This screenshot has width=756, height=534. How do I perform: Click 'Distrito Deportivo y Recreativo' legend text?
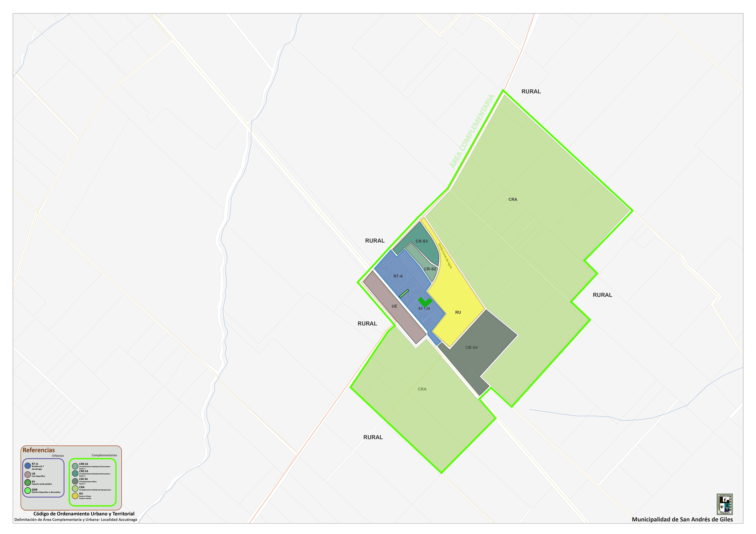tap(46, 492)
